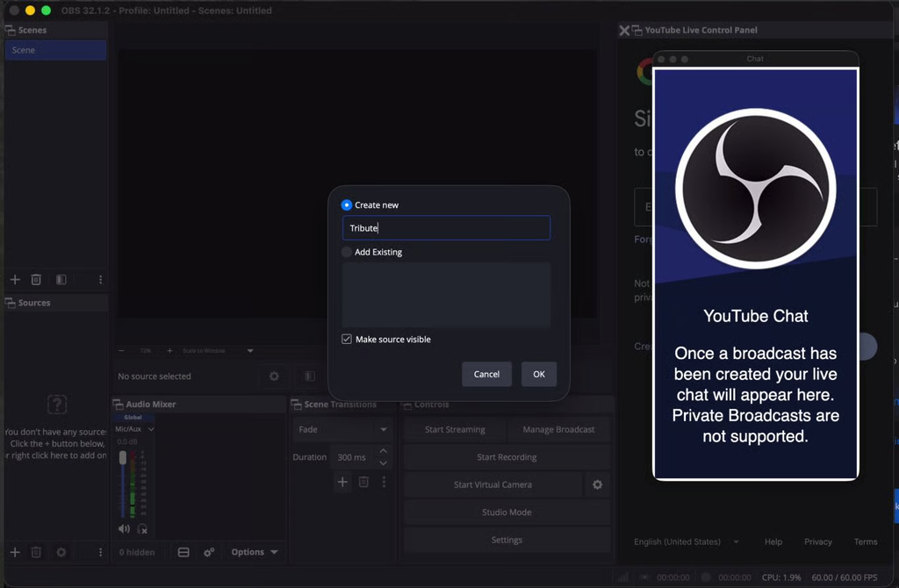Toggle Make source visible checkbox
Screen dimensions: 899x588
[346, 340]
